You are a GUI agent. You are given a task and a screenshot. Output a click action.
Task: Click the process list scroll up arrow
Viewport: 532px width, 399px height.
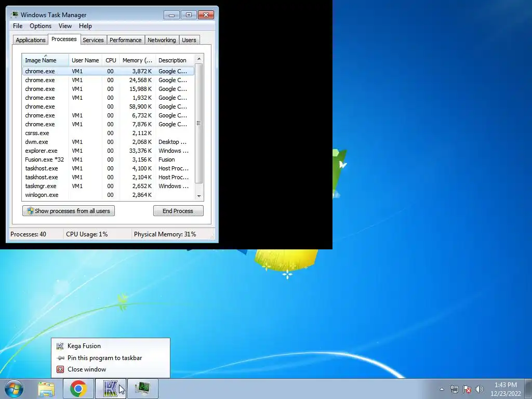(199, 59)
